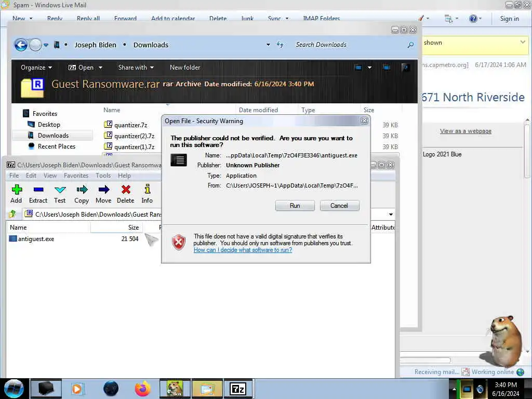
Task: Click the Add icon in 7-Zip toolbar
Action: pyautogui.click(x=17, y=189)
